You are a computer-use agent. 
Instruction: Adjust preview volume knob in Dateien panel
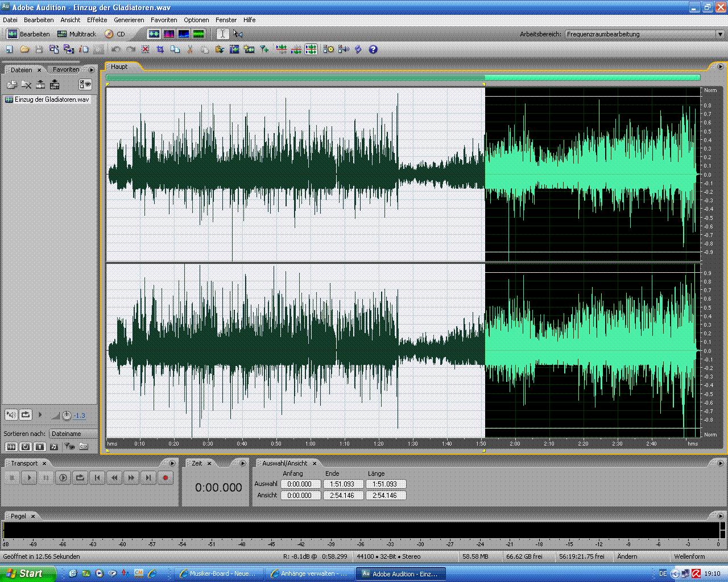(67, 415)
